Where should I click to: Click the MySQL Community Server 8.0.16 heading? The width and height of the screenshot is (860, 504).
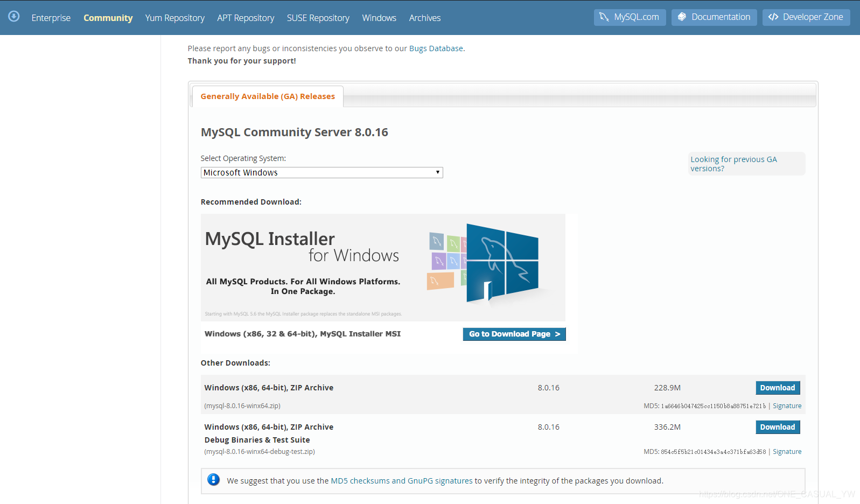295,132
